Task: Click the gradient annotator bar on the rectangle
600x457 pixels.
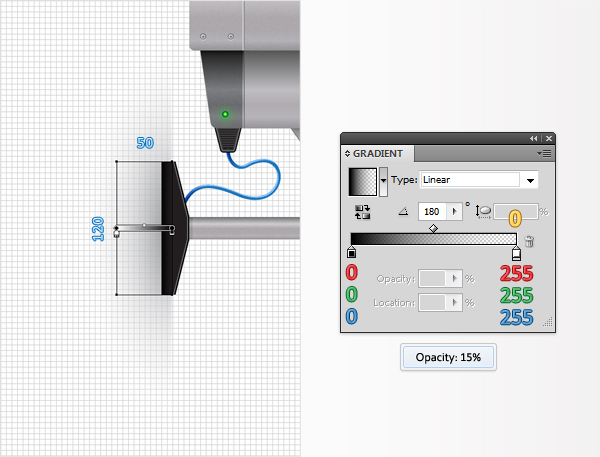Action: click(x=145, y=228)
